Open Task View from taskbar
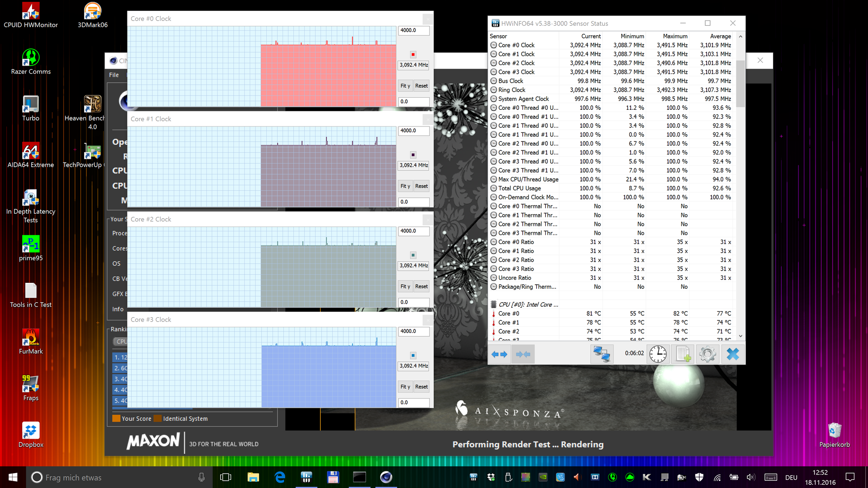Image resolution: width=868 pixels, height=488 pixels. (x=226, y=477)
